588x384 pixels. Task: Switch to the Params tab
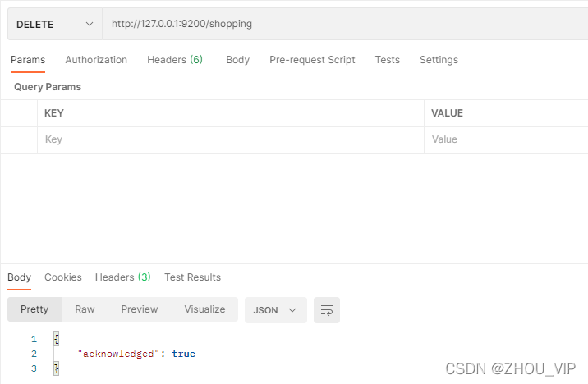tap(28, 60)
